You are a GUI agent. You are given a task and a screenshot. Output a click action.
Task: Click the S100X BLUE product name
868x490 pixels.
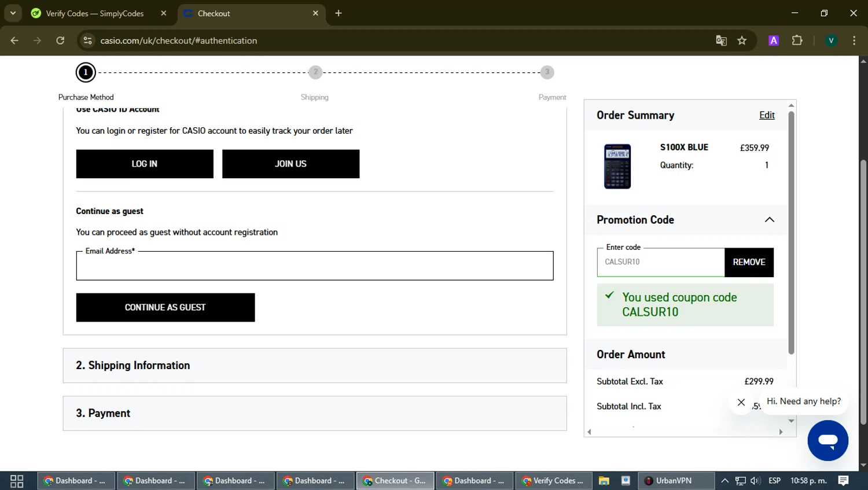click(x=684, y=147)
